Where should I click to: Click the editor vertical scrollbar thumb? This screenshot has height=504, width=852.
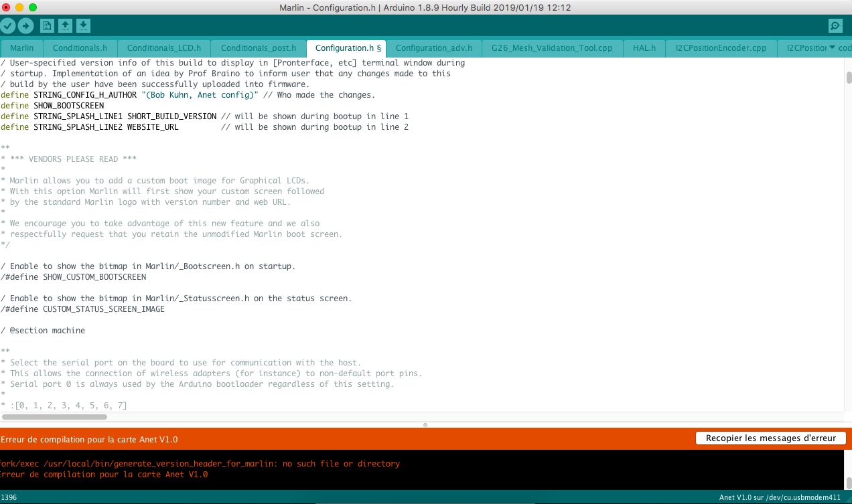click(848, 77)
